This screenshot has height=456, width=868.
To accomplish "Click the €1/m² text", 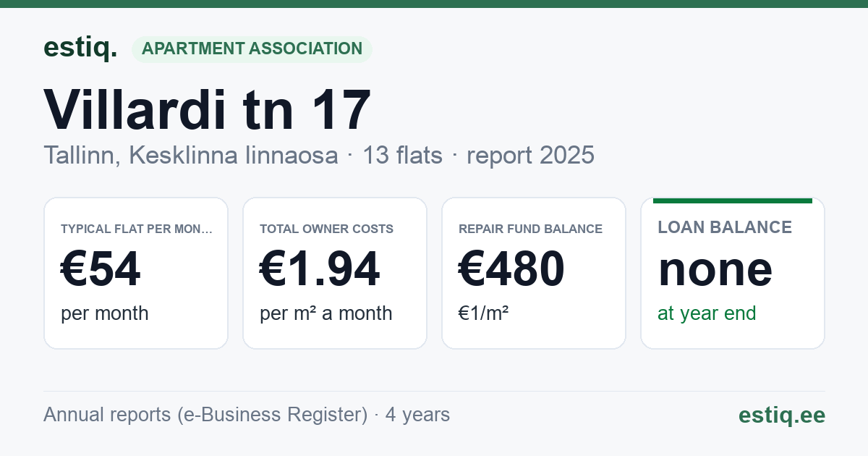I will coord(484,313).
